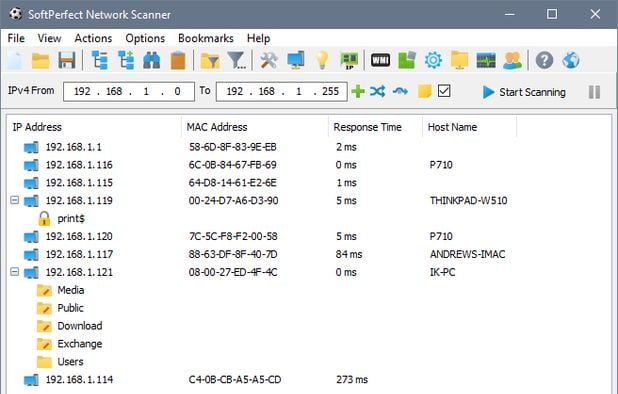Save results with the floppy disk icon

point(67,61)
